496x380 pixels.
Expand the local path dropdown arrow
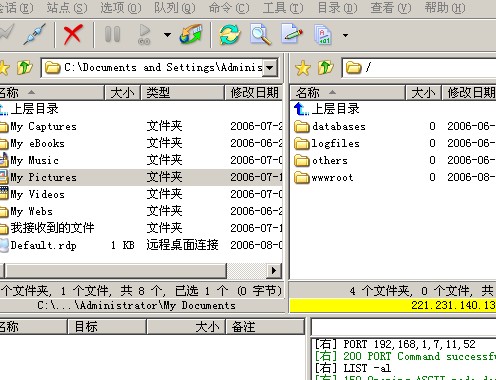tap(270, 68)
